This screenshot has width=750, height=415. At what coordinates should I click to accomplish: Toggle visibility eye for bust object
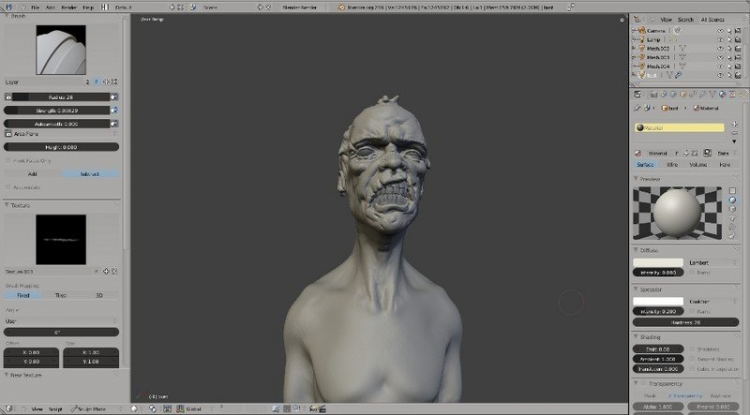[720, 75]
